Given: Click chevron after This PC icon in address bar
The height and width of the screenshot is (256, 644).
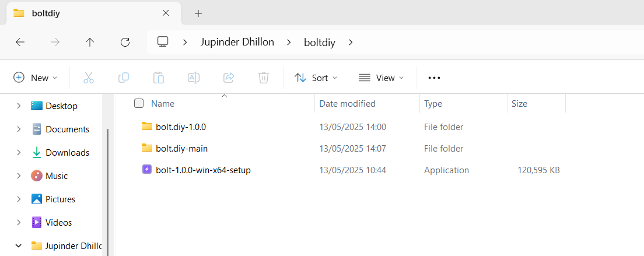Looking at the screenshot, I should pos(185,42).
